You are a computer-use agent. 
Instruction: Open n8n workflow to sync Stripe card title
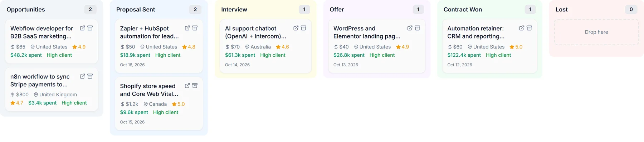point(40,80)
